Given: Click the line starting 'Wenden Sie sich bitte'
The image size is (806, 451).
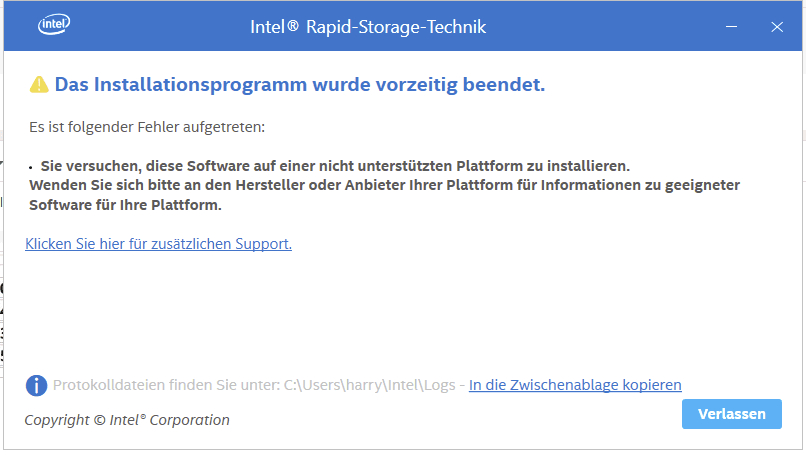Looking at the screenshot, I should (384, 185).
